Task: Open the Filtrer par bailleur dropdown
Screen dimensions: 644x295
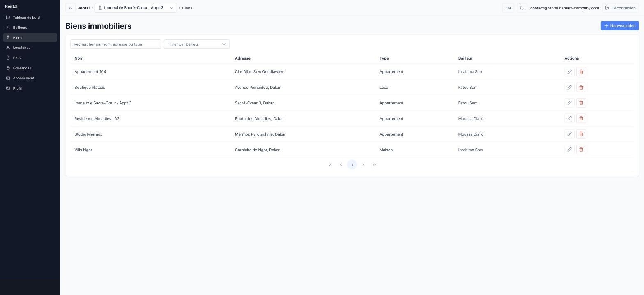Action: tap(196, 44)
